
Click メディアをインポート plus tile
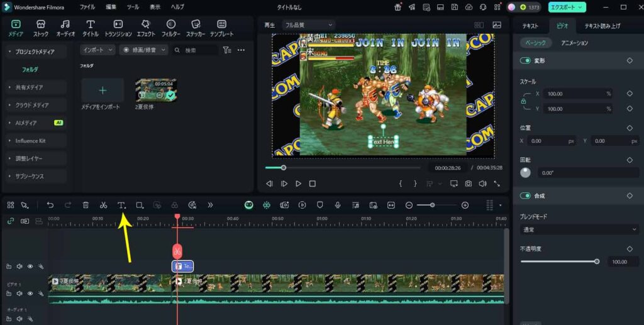[103, 91]
